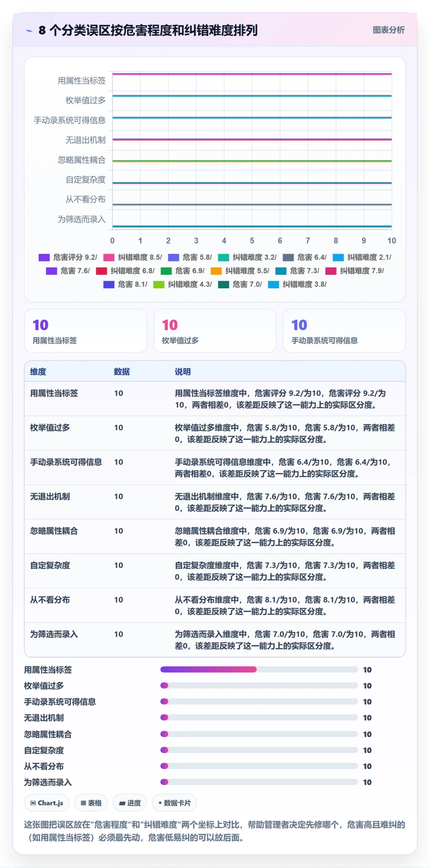Click the 无退出机制 chart axis label
The width and height of the screenshot is (430, 868).
point(85,140)
